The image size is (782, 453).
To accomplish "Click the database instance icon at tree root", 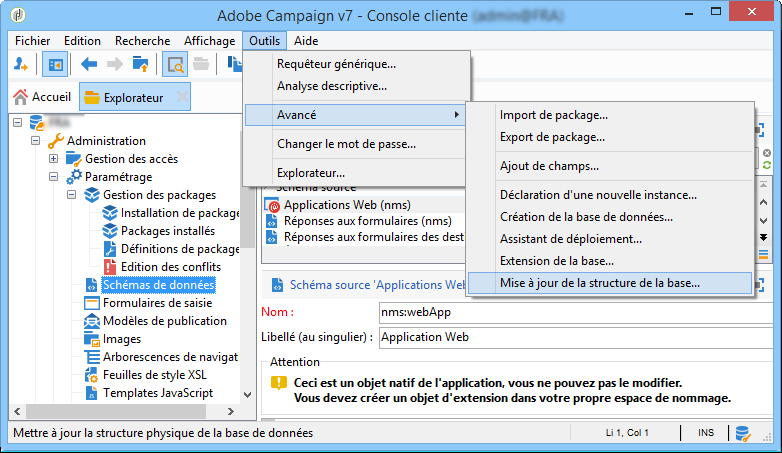I will 37,123.
